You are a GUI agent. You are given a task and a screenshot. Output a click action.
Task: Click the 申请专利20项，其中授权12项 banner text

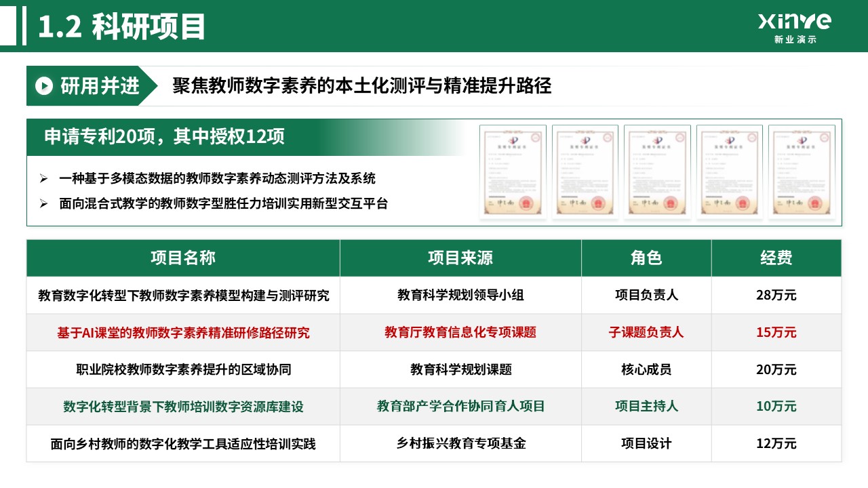pyautogui.click(x=164, y=136)
